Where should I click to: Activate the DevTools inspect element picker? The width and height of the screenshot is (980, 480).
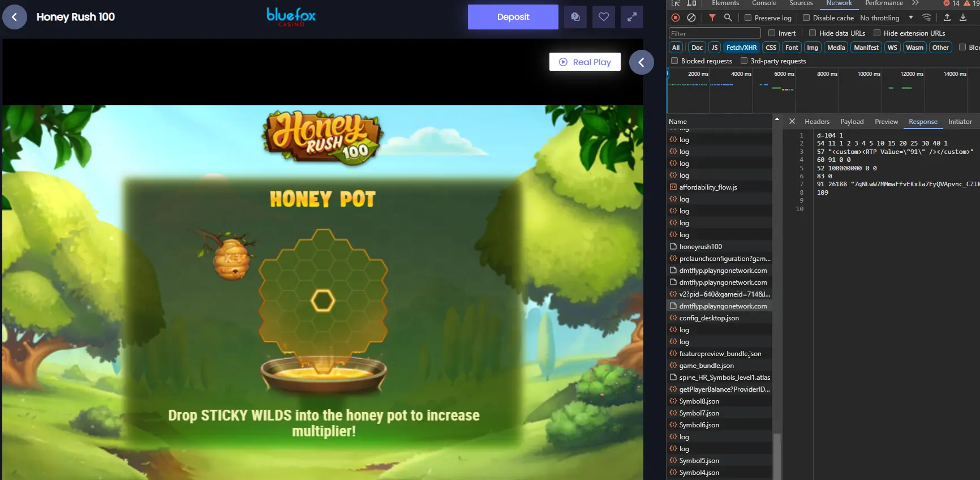(x=676, y=3)
